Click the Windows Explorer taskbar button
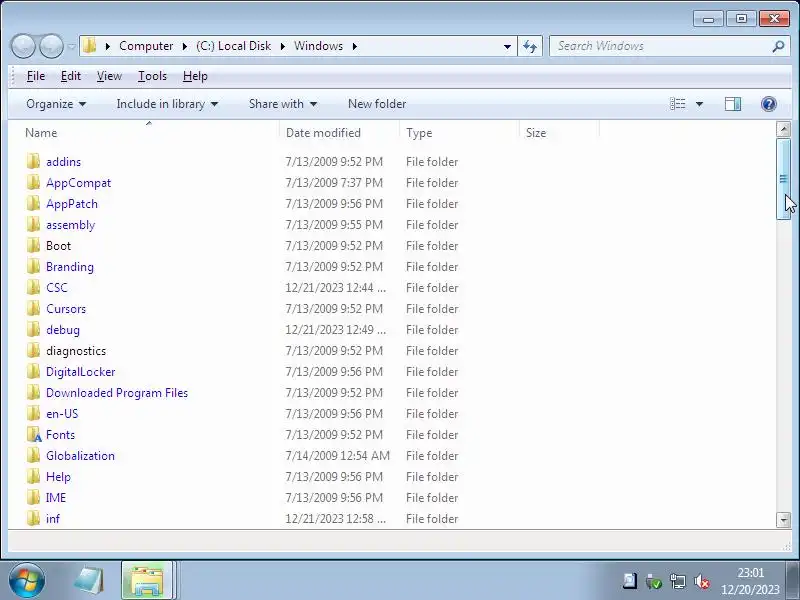This screenshot has width=800, height=600. click(x=147, y=581)
